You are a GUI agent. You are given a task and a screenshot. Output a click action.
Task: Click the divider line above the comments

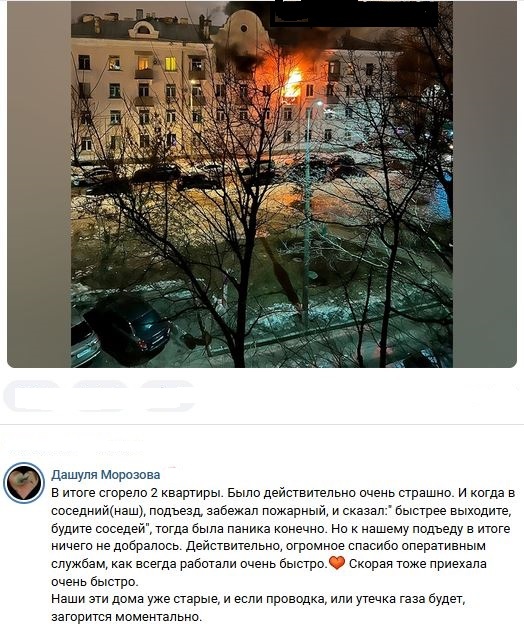(262, 424)
